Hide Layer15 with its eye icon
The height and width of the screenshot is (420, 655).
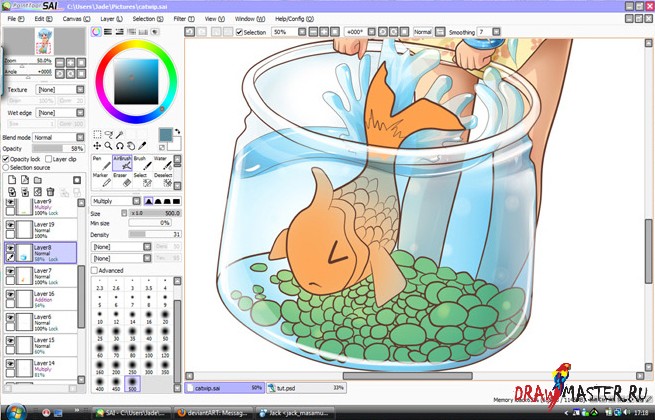[x=10, y=341]
